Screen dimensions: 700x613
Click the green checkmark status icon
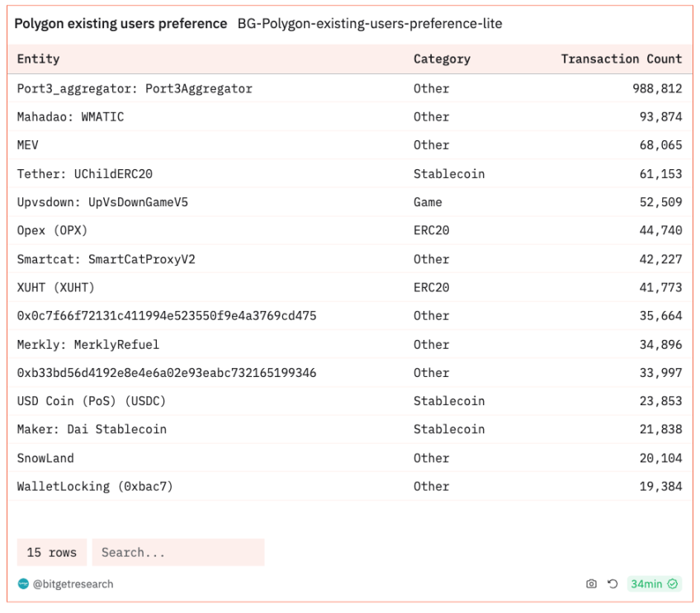click(673, 584)
